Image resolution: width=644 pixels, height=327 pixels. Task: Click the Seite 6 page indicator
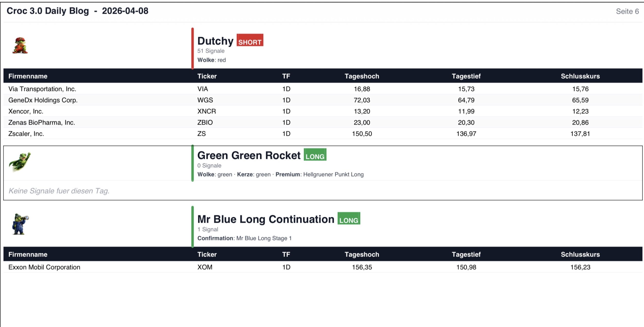point(627,11)
